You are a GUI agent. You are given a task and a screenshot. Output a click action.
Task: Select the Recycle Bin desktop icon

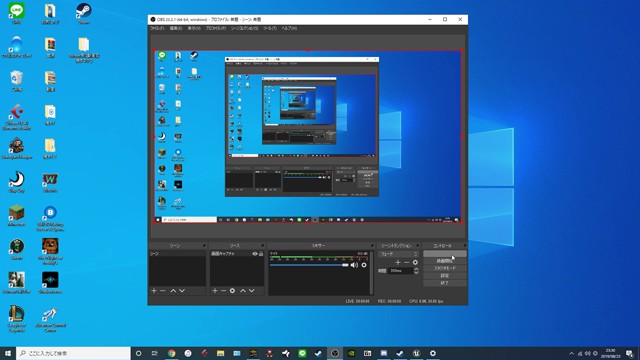click(x=16, y=81)
